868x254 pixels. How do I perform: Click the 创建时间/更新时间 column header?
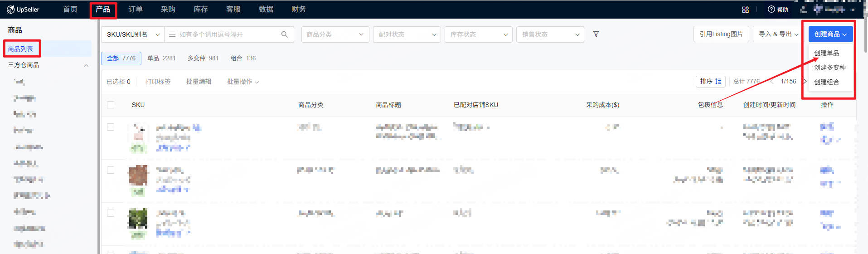pos(769,105)
